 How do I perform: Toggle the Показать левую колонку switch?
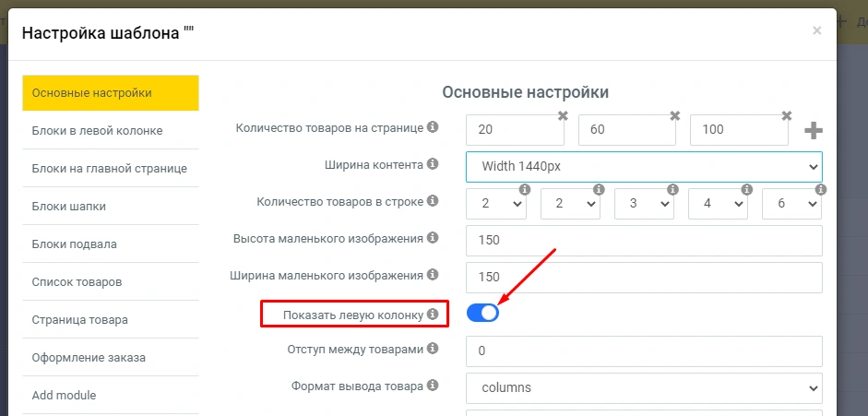(x=482, y=313)
